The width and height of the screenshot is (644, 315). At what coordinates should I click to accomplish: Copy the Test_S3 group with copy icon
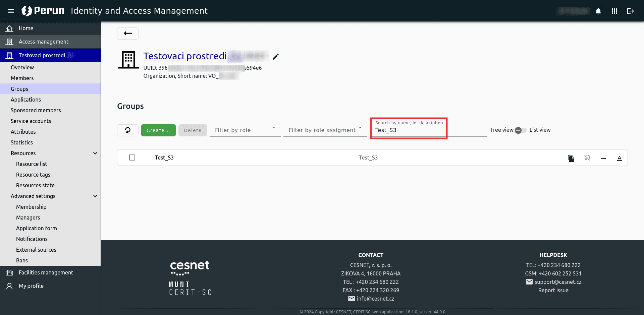[571, 158]
